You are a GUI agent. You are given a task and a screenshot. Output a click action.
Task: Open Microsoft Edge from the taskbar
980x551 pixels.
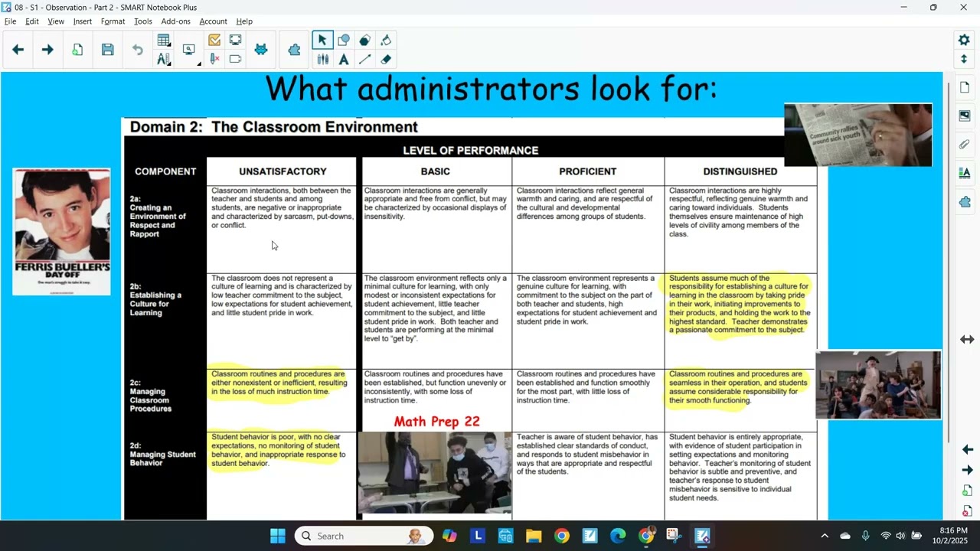(618, 536)
